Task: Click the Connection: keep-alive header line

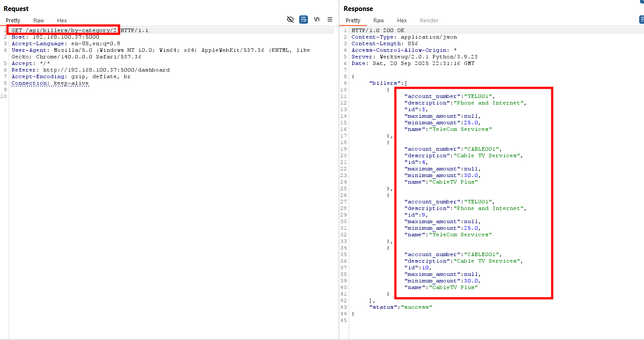Action: (x=50, y=83)
